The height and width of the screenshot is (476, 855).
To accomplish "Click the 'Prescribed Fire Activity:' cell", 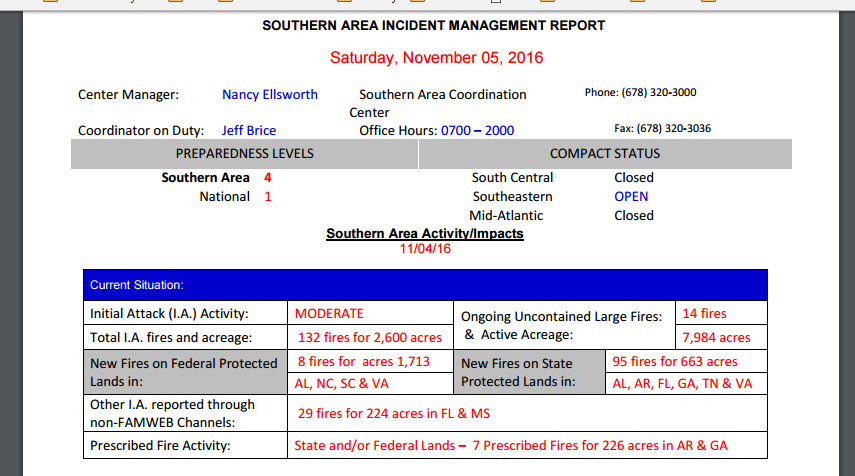I will pos(185,445).
